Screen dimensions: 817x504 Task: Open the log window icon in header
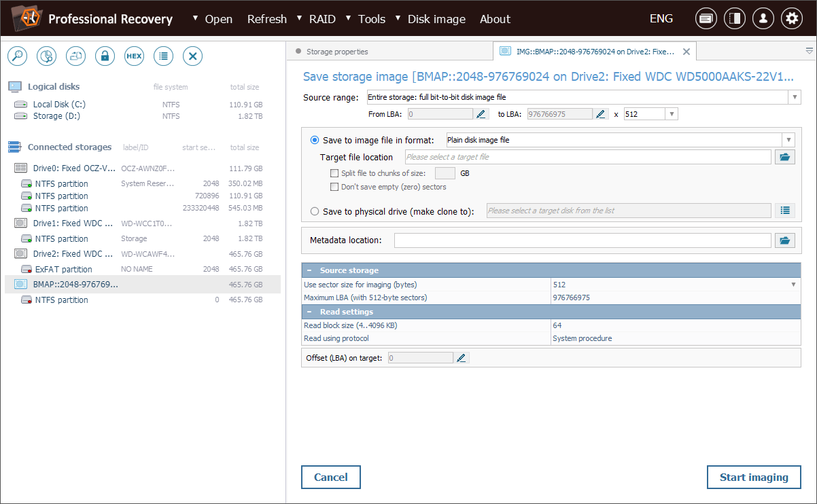(x=706, y=18)
